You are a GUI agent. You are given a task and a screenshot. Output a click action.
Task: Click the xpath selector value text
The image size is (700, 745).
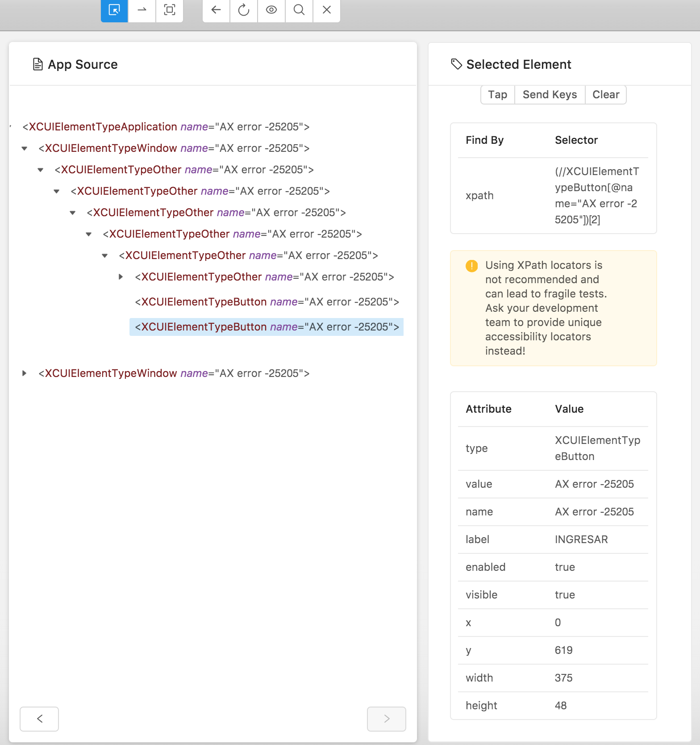coord(597,196)
